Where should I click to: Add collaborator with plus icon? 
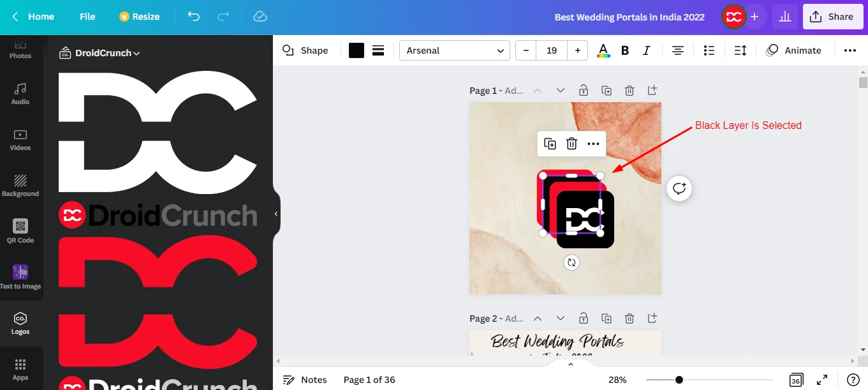coord(754,17)
